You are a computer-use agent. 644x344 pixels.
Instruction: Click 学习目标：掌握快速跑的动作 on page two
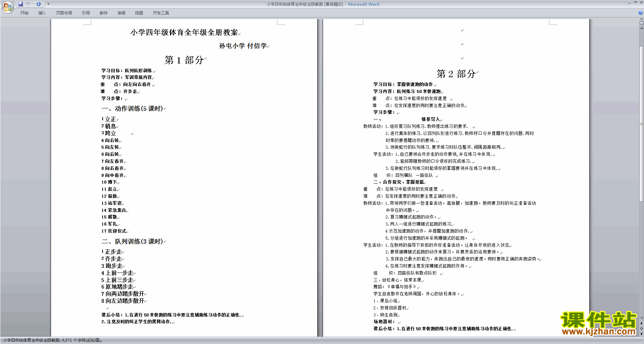[403, 84]
